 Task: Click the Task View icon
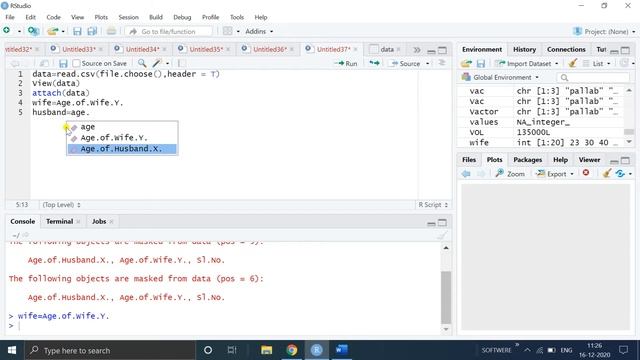coord(232,350)
